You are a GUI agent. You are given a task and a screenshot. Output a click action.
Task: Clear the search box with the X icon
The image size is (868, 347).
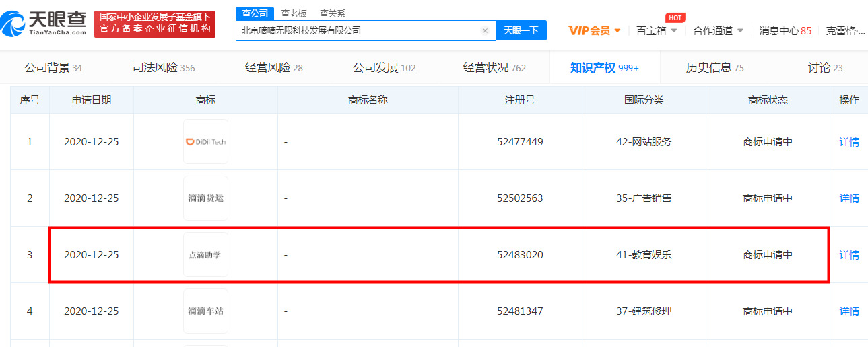(485, 30)
